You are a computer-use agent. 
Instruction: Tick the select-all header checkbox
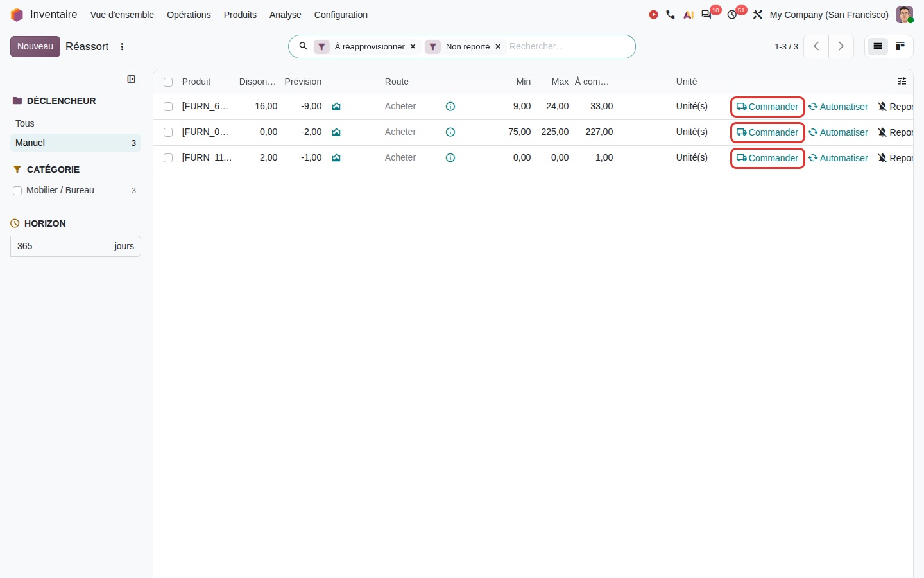point(168,82)
